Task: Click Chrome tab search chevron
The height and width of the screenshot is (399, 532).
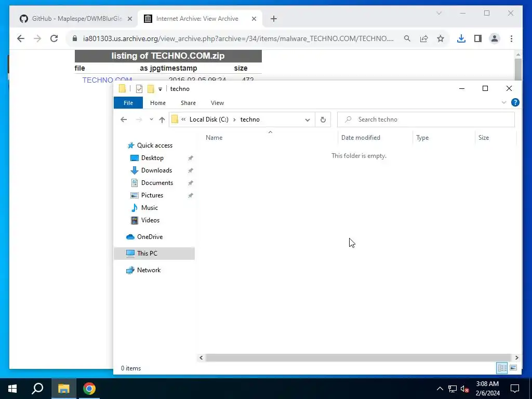Action: click(438, 13)
